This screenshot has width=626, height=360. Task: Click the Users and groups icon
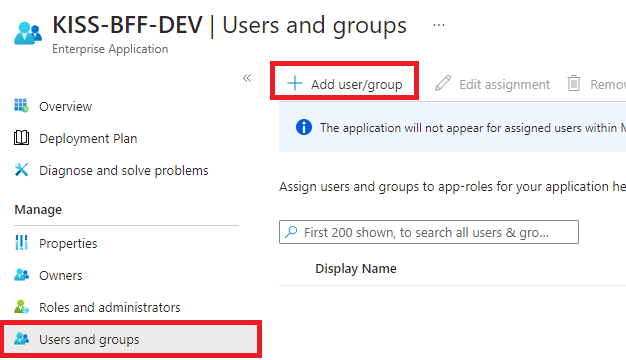[22, 338]
